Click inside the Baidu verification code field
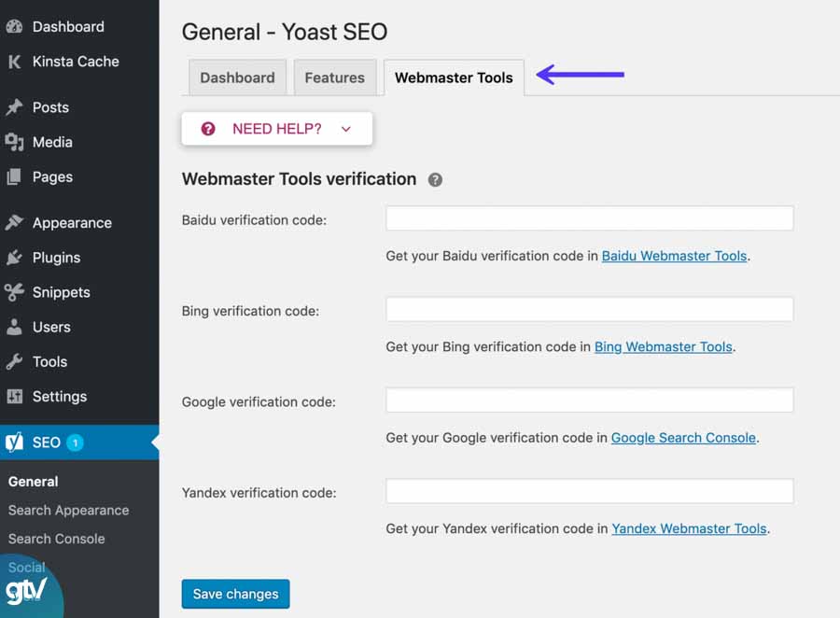840x618 pixels. coord(589,218)
